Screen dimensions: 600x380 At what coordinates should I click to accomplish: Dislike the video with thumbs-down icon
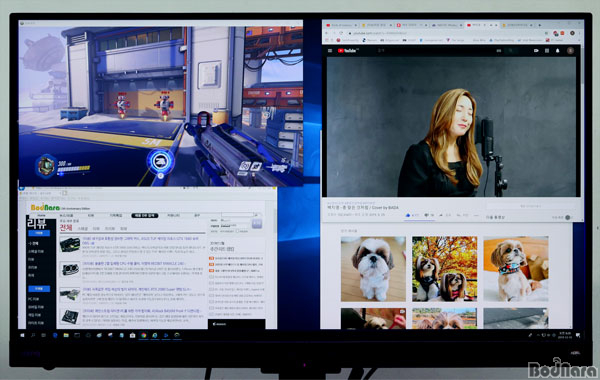426,215
